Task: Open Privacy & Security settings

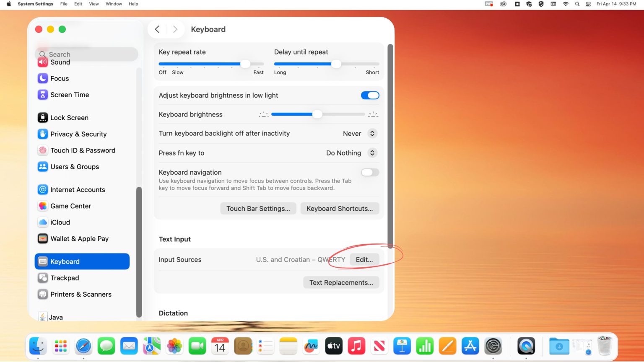Action: 78,134
